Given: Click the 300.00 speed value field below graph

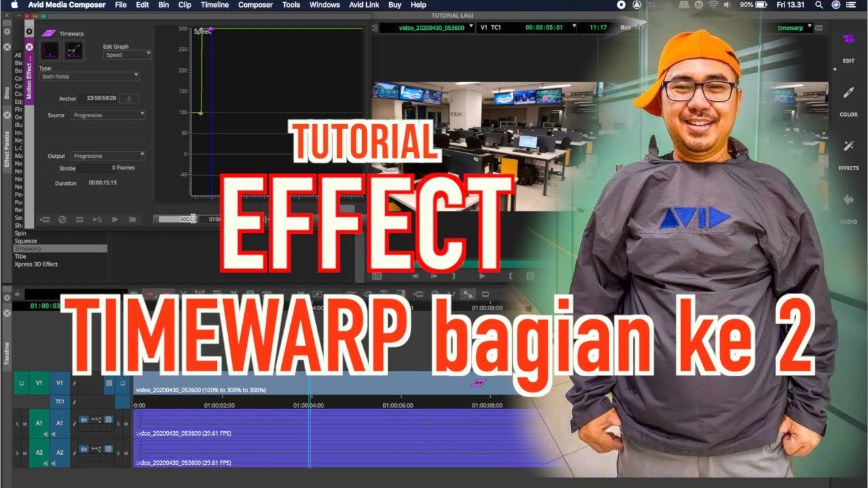Looking at the screenshot, I should 178,219.
